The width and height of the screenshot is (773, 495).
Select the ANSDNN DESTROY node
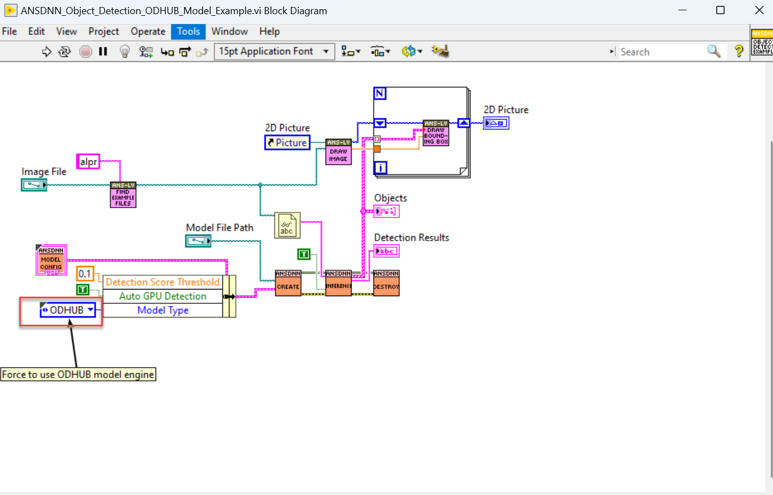(386, 282)
